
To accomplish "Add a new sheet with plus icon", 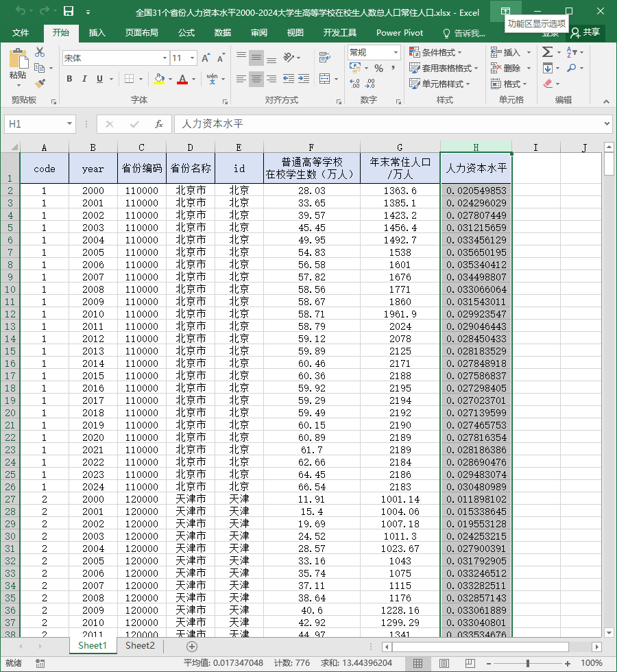I will click(x=192, y=647).
